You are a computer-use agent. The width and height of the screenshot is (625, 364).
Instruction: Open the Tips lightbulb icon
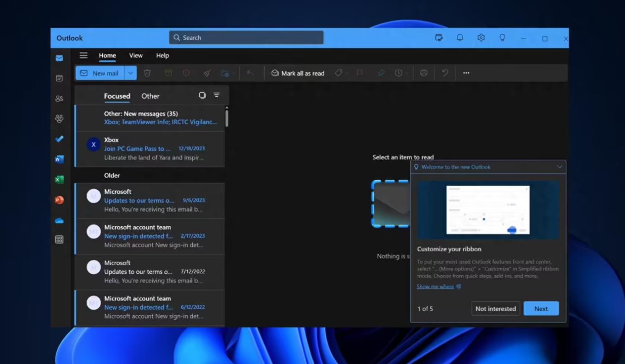[x=502, y=38]
